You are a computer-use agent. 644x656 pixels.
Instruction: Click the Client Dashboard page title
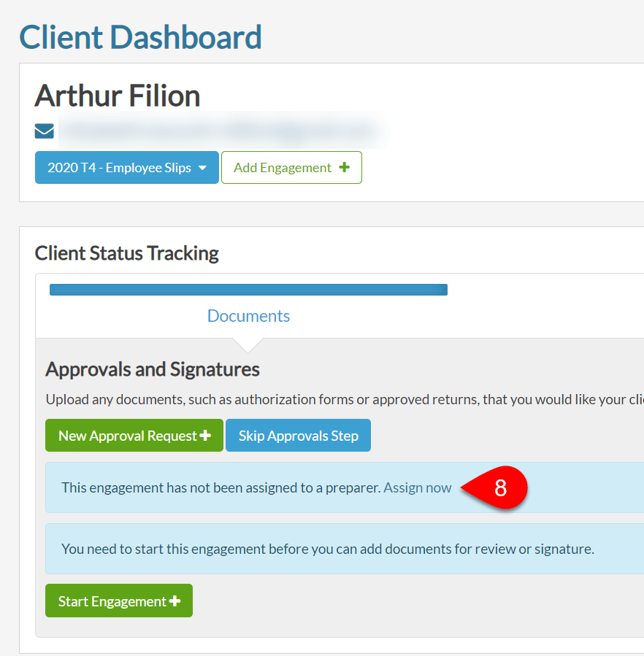click(140, 37)
